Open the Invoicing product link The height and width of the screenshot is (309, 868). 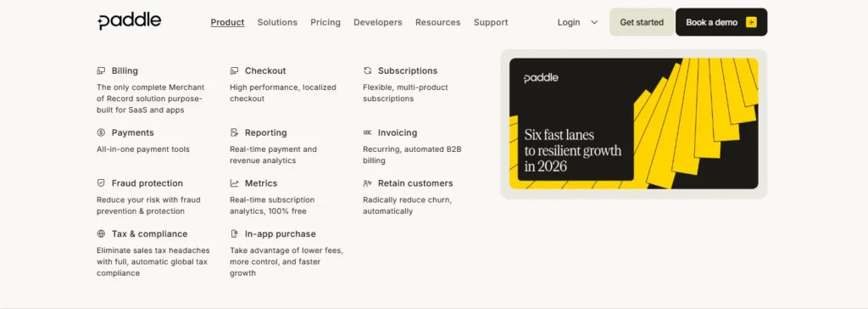click(398, 132)
